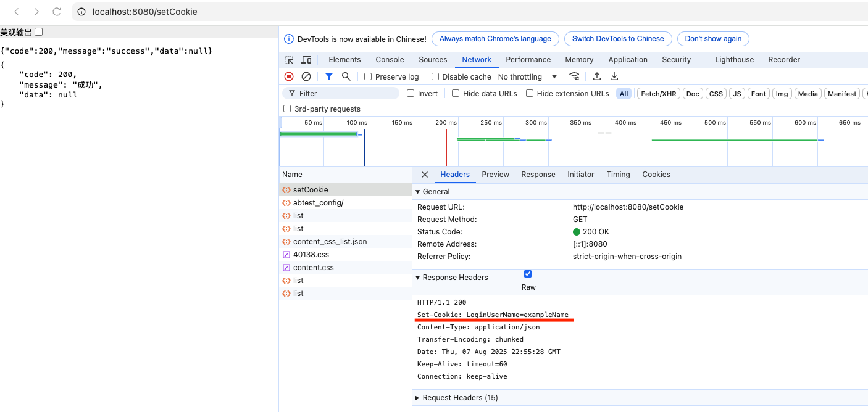This screenshot has height=412, width=868.
Task: Open the Timing tab of request
Action: pyautogui.click(x=619, y=175)
